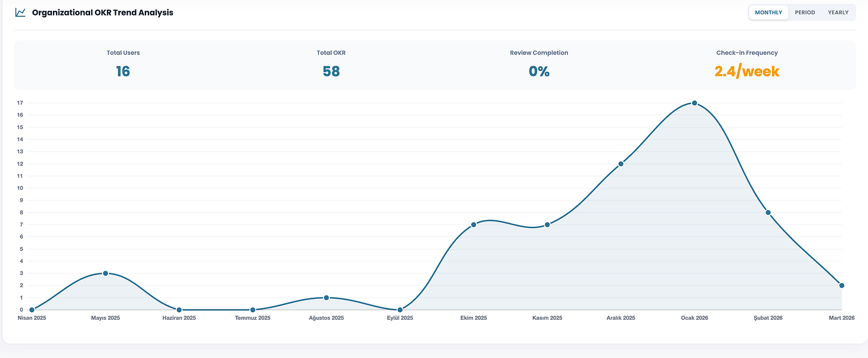Click the Ocak 2026 axis label
This screenshot has height=358, width=868.
[x=694, y=318]
